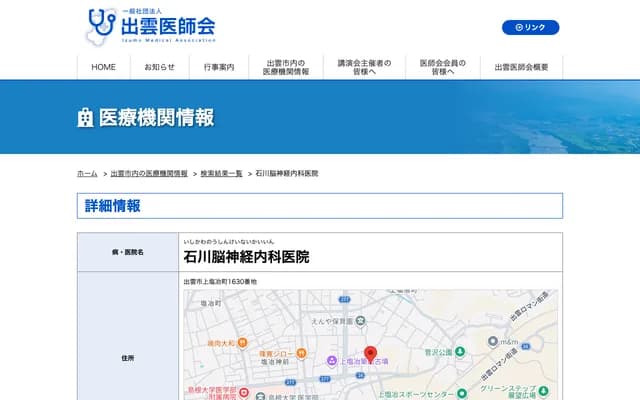Go to 出雲市内の医療機関情報 nav item
This screenshot has width=640, height=400.
tap(286, 67)
